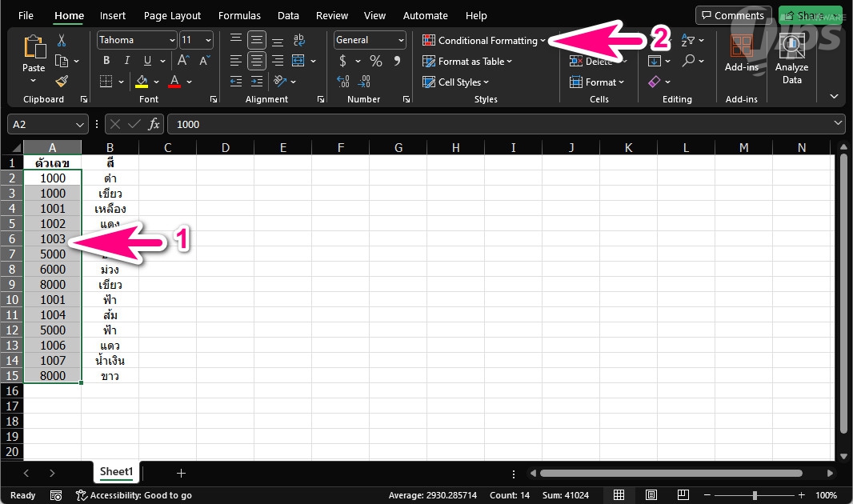Toggle Italic formatting
The image size is (853, 504).
(126, 60)
